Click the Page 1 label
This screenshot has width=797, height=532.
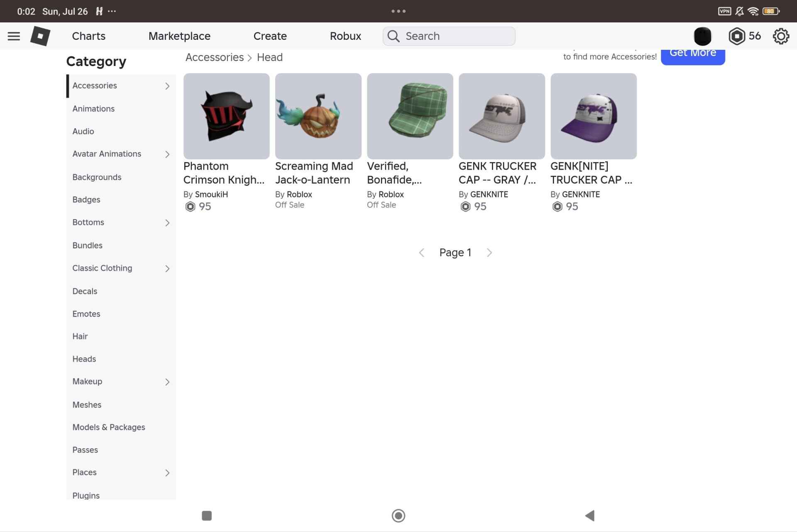pyautogui.click(x=455, y=253)
